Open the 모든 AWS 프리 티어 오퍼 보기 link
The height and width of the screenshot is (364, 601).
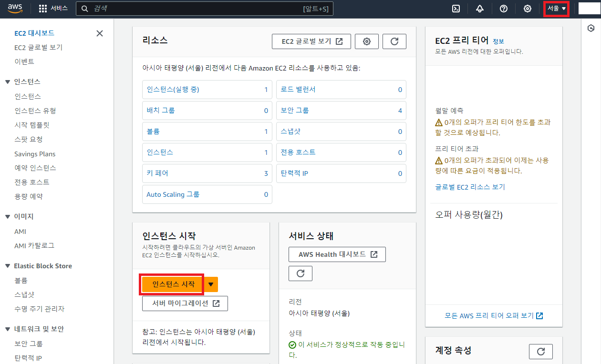coord(494,316)
